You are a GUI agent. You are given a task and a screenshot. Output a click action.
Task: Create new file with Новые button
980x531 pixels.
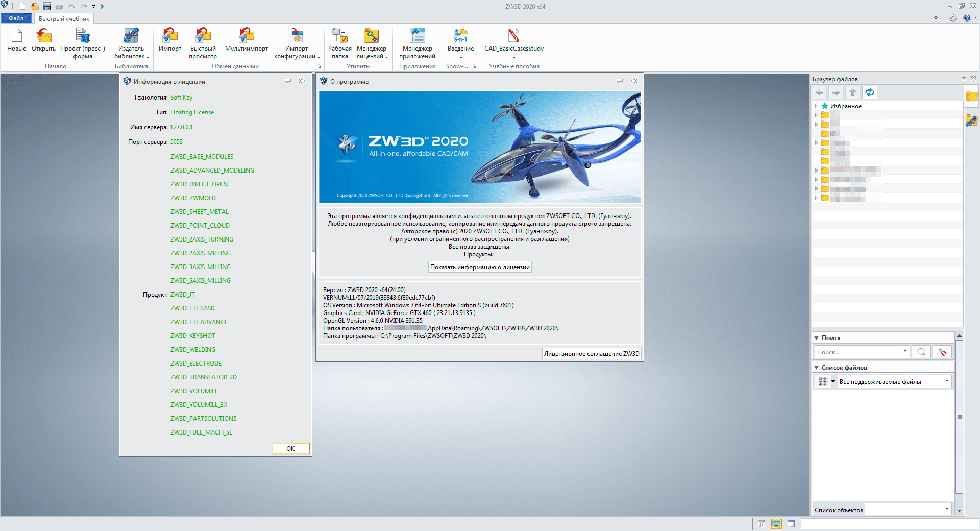(x=17, y=40)
